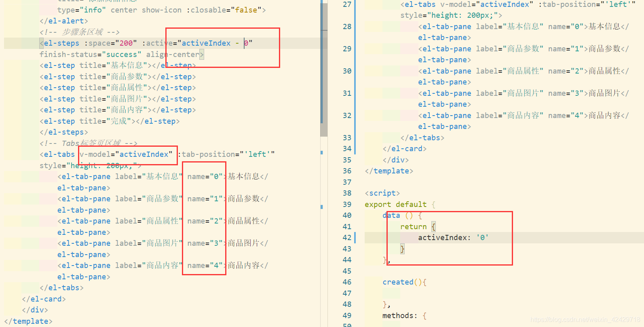Screen dimensions: 644x327
Task: Click the return { statement
Action: [x=418, y=227]
